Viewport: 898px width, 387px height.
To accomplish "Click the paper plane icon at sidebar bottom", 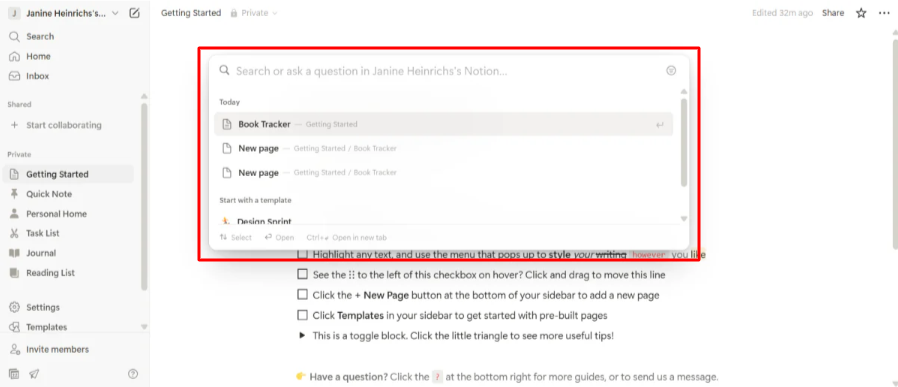I will coord(34,374).
